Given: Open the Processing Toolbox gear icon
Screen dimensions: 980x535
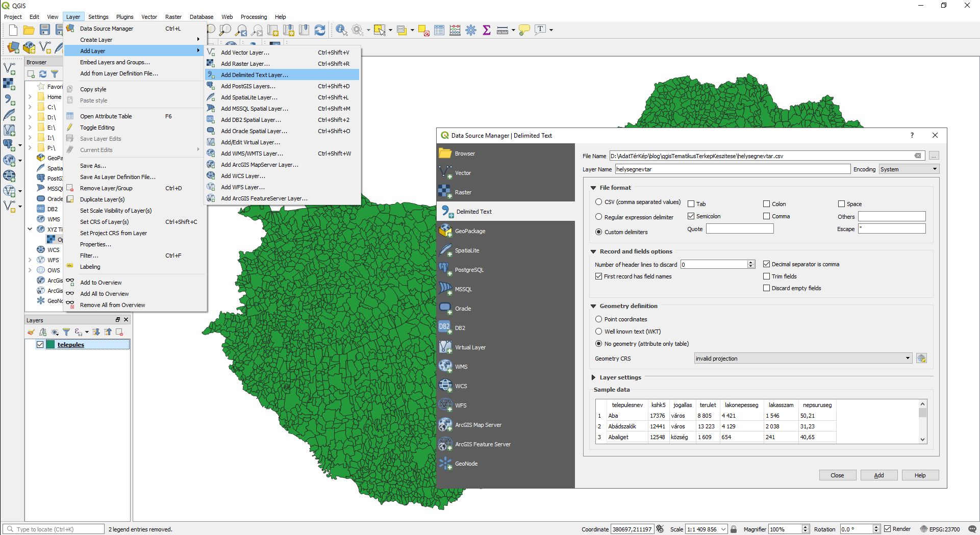Looking at the screenshot, I should pos(471,30).
